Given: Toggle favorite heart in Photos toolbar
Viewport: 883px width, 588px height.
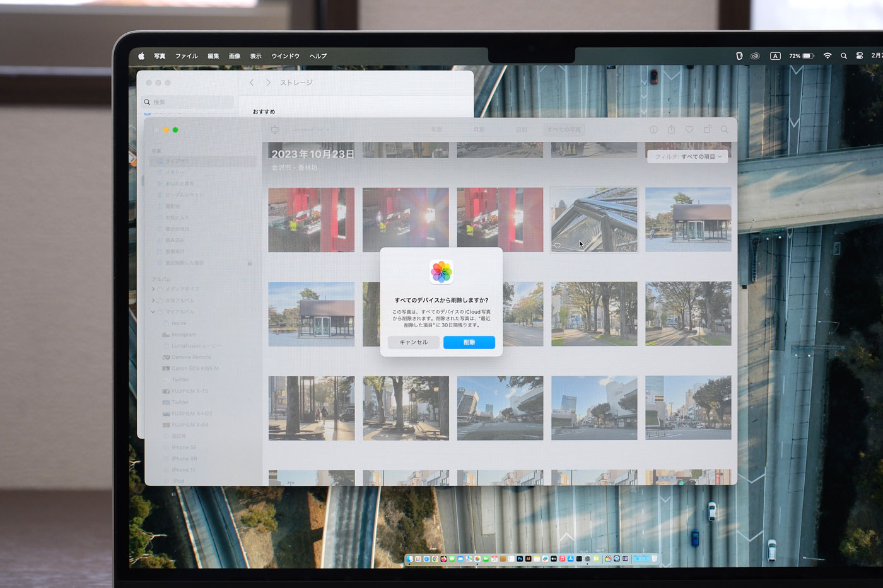Looking at the screenshot, I should tap(689, 129).
